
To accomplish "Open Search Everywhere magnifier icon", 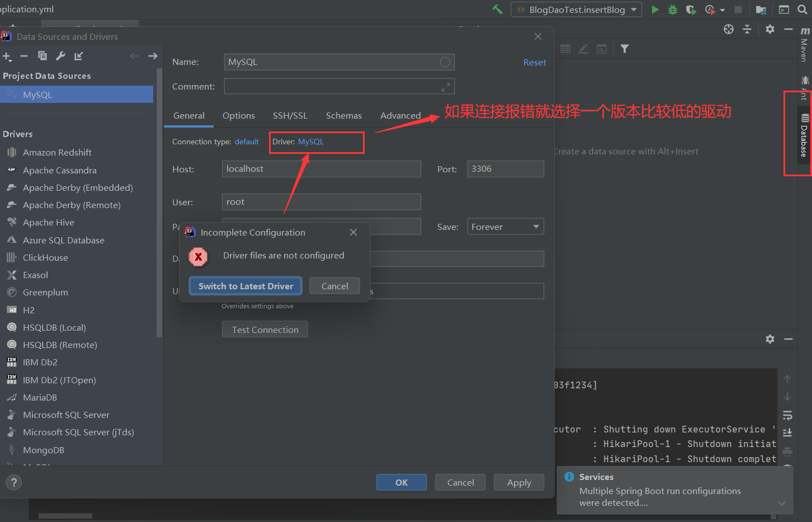I will click(x=802, y=10).
